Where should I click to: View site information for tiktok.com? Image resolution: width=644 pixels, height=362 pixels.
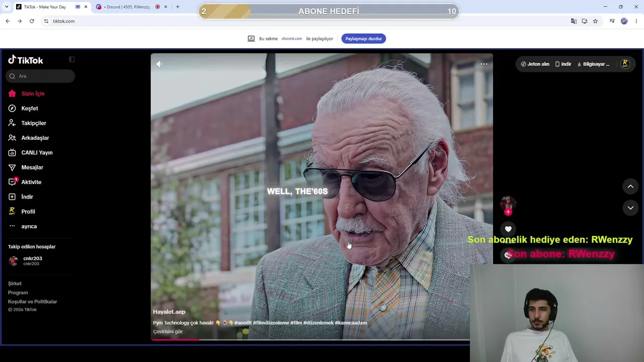point(46,21)
